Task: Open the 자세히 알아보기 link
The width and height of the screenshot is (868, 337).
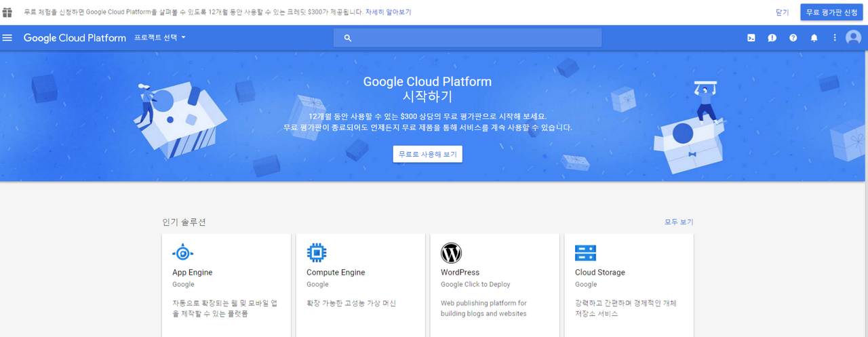Action: click(x=388, y=12)
